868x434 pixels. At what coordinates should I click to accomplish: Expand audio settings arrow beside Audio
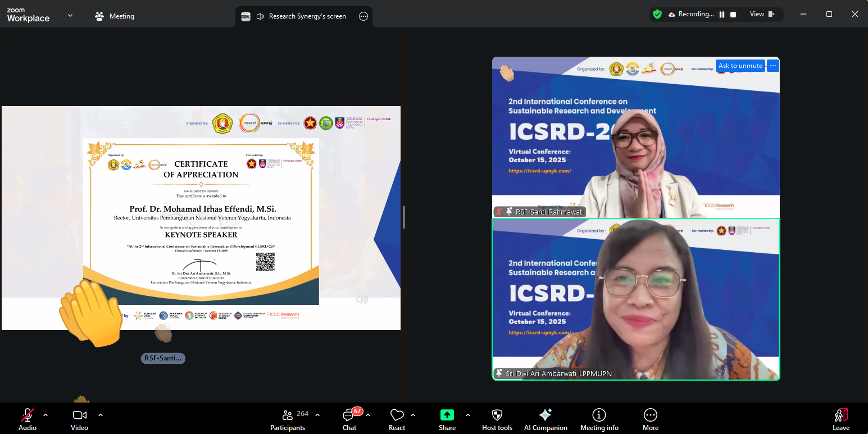pos(46,415)
